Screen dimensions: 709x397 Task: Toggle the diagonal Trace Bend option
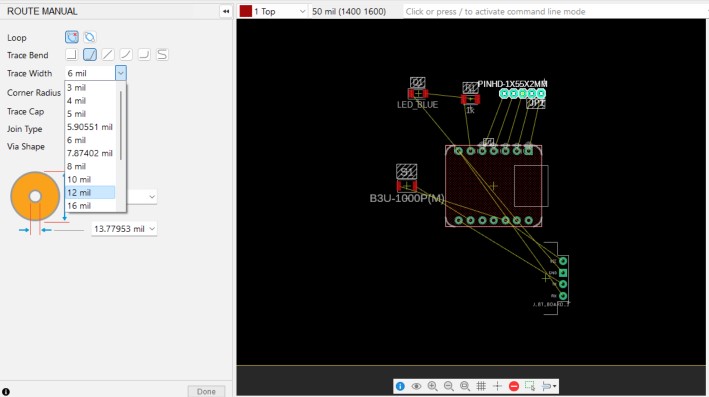pyautogui.click(x=108, y=55)
